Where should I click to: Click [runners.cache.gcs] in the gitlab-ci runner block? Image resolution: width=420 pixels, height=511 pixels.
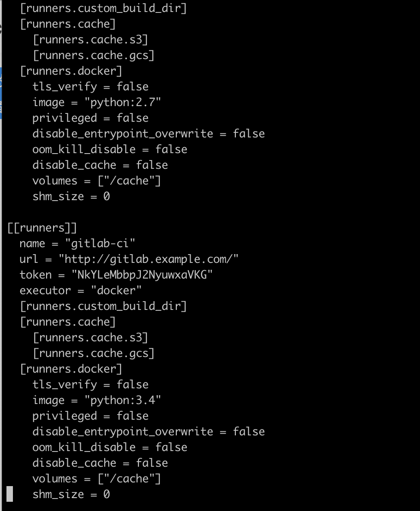tap(94, 353)
